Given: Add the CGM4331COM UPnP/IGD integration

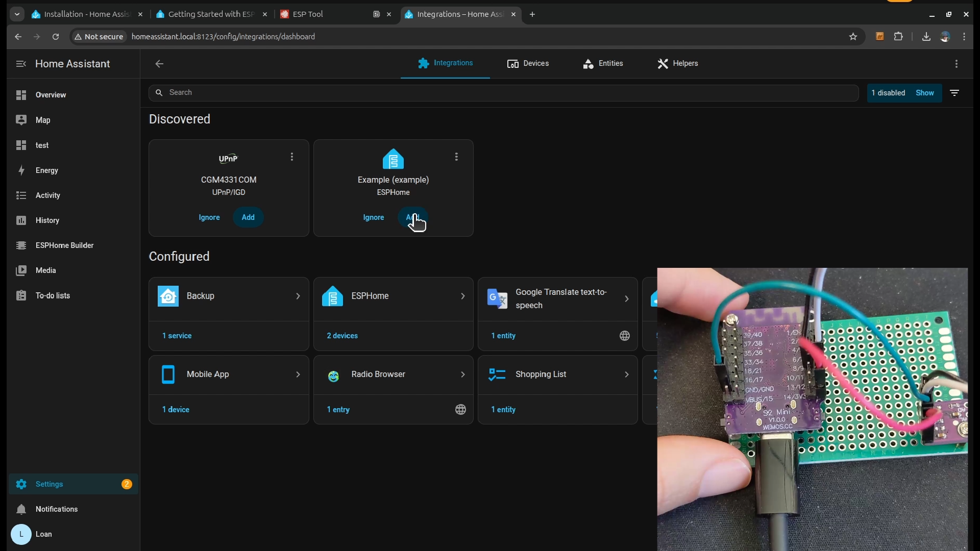Looking at the screenshot, I should (x=248, y=217).
